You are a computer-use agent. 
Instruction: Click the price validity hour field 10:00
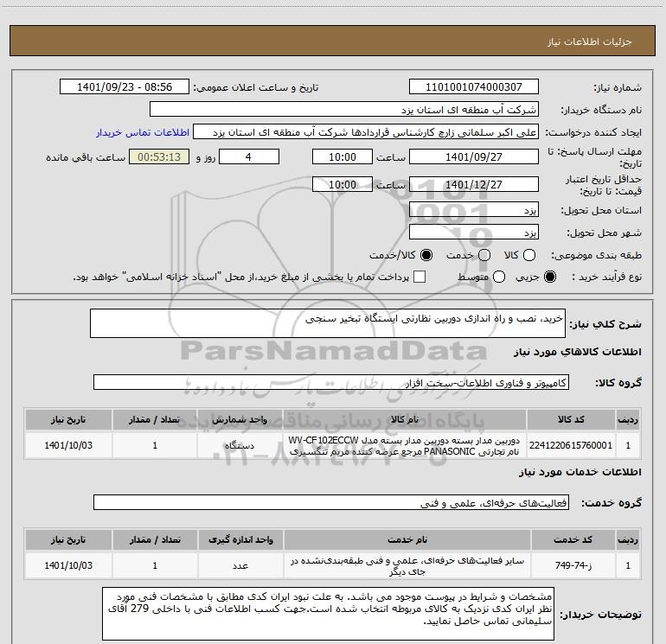point(343,184)
